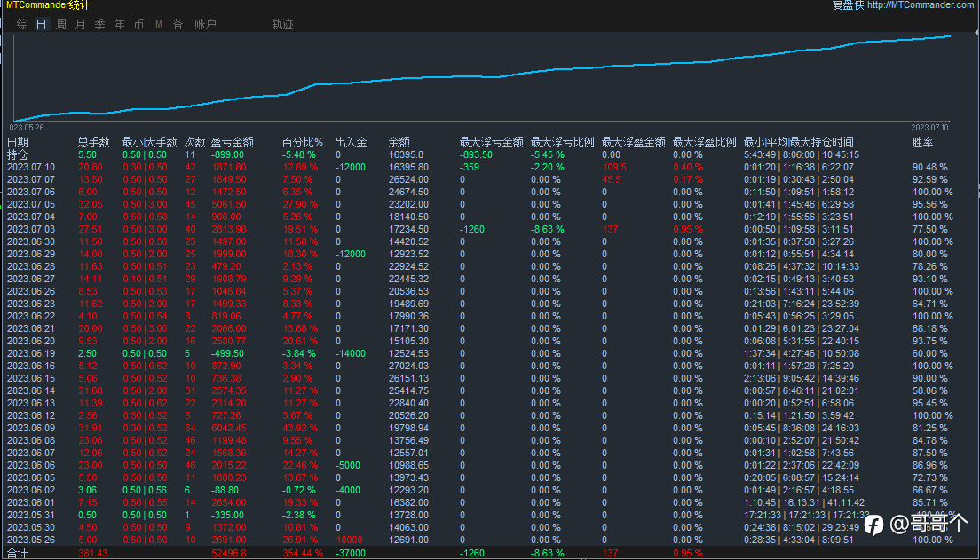Open the 币 currency tab
The height and width of the screenshot is (560, 980).
tap(138, 24)
